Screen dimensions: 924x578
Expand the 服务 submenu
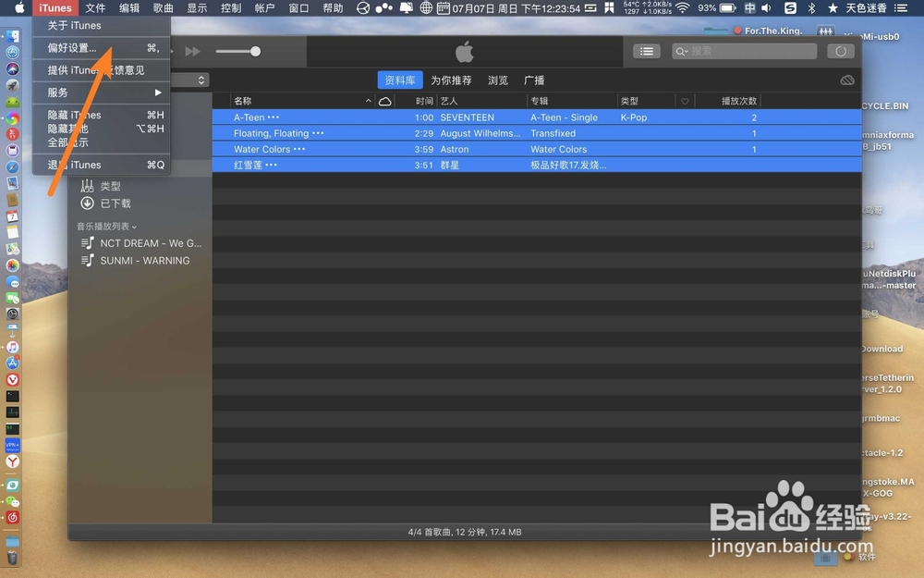102,92
